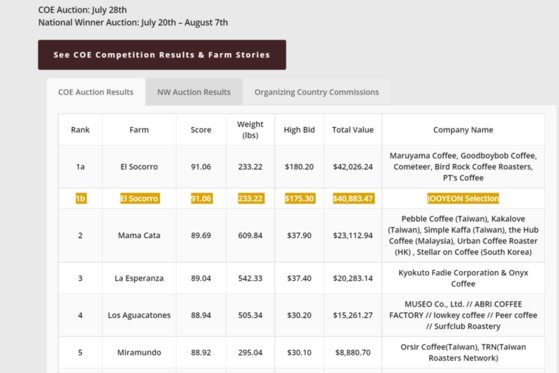The image size is (559, 373).
Task: Click high bid $180.20
Action: pos(299,167)
